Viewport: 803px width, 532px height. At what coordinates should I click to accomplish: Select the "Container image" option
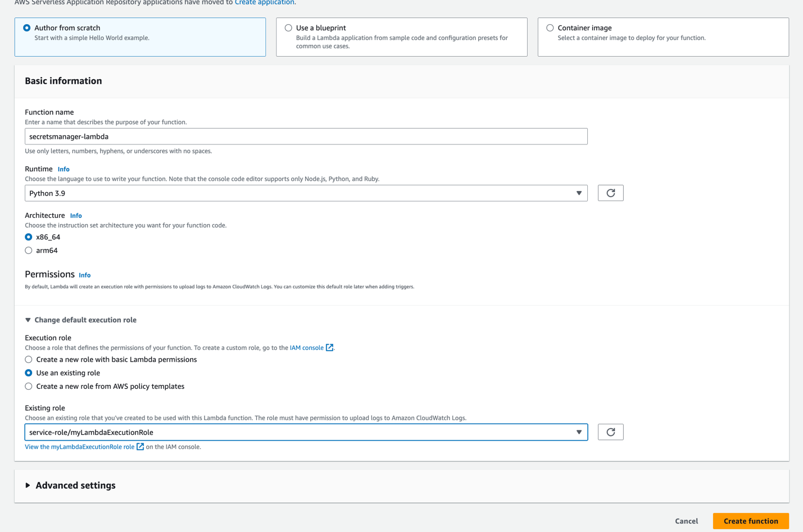pyautogui.click(x=550, y=28)
